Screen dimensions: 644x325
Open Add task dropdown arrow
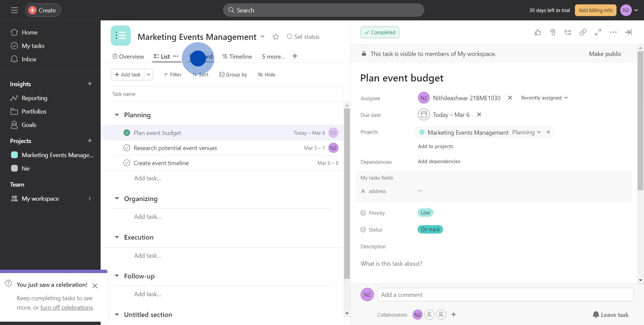[149, 75]
